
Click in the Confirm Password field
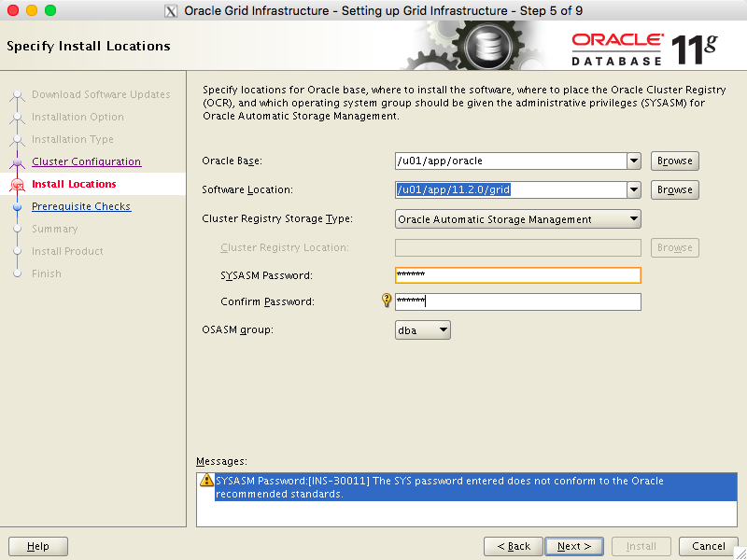coord(518,301)
